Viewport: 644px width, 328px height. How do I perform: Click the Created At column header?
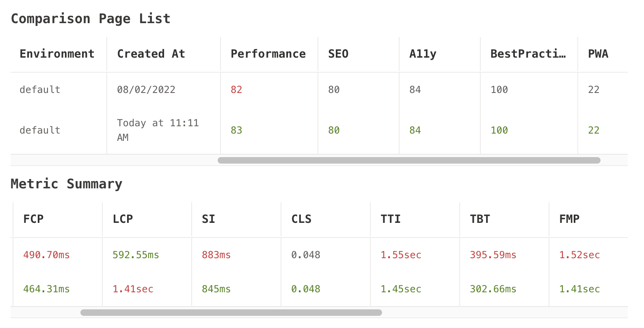(151, 54)
